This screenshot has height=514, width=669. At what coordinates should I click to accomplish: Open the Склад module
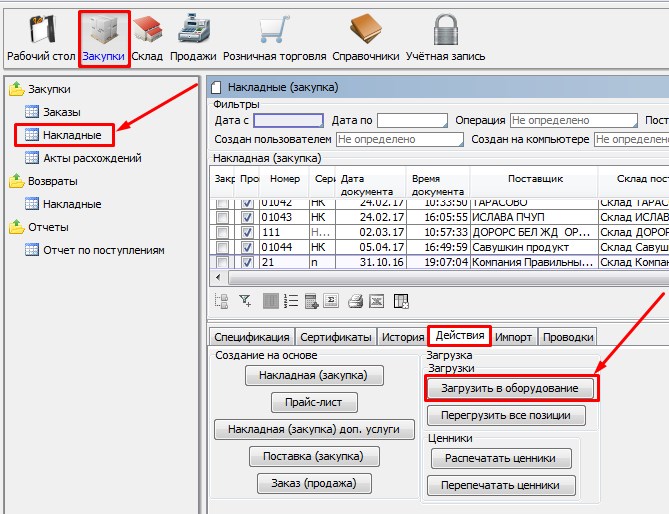click(147, 38)
